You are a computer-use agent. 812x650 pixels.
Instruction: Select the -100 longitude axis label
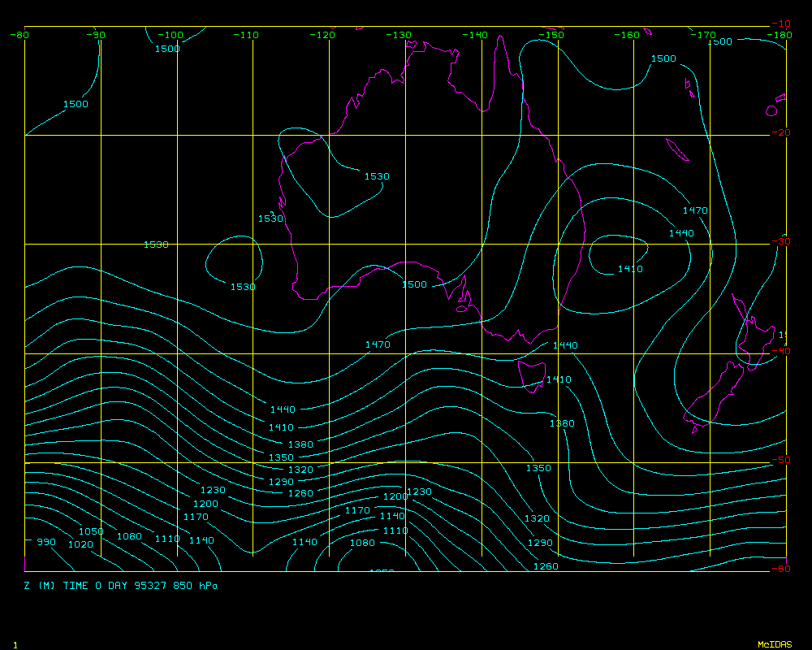[171, 35]
